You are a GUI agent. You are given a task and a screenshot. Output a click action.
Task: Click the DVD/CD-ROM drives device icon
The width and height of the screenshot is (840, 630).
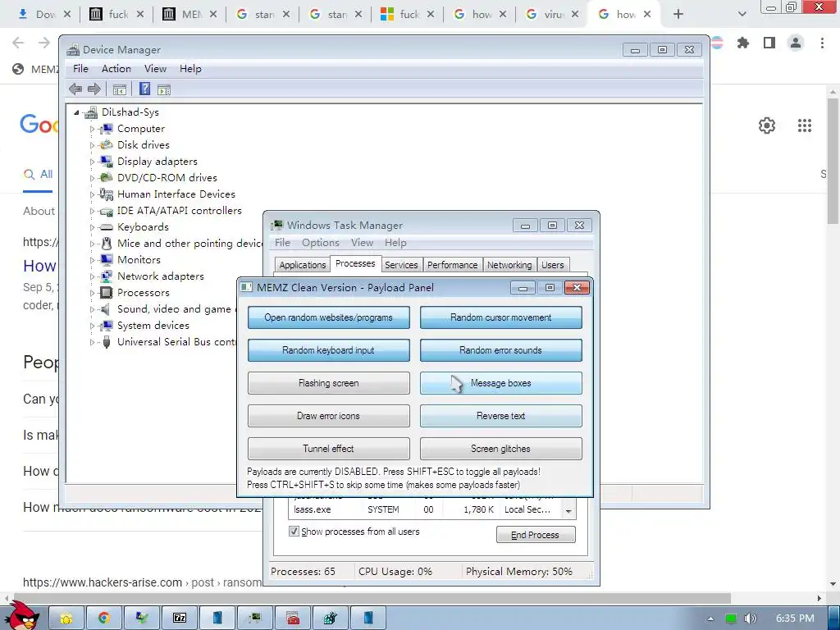(x=107, y=177)
